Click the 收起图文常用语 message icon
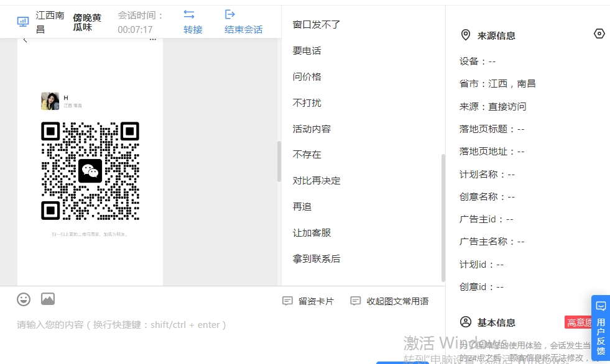Viewport: 610px width, 364px height. point(356,301)
